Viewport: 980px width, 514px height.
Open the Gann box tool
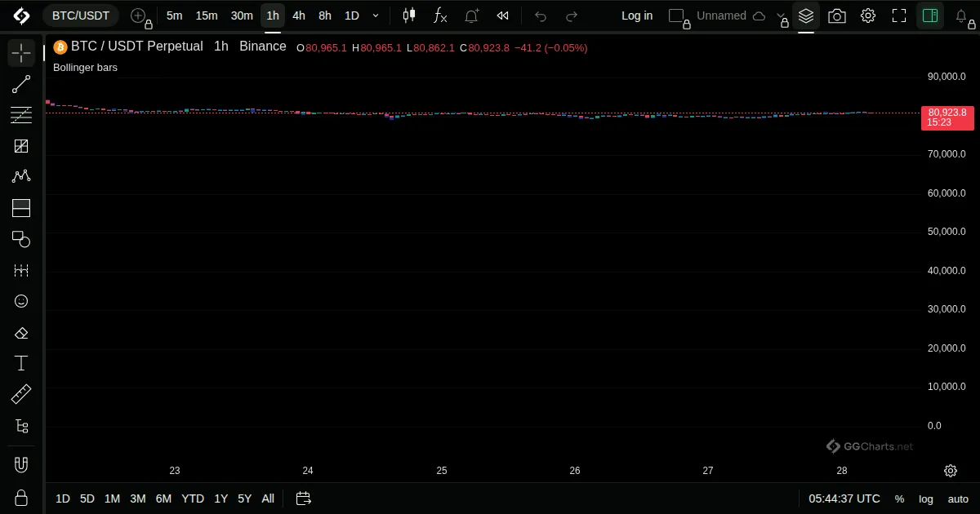(21, 146)
